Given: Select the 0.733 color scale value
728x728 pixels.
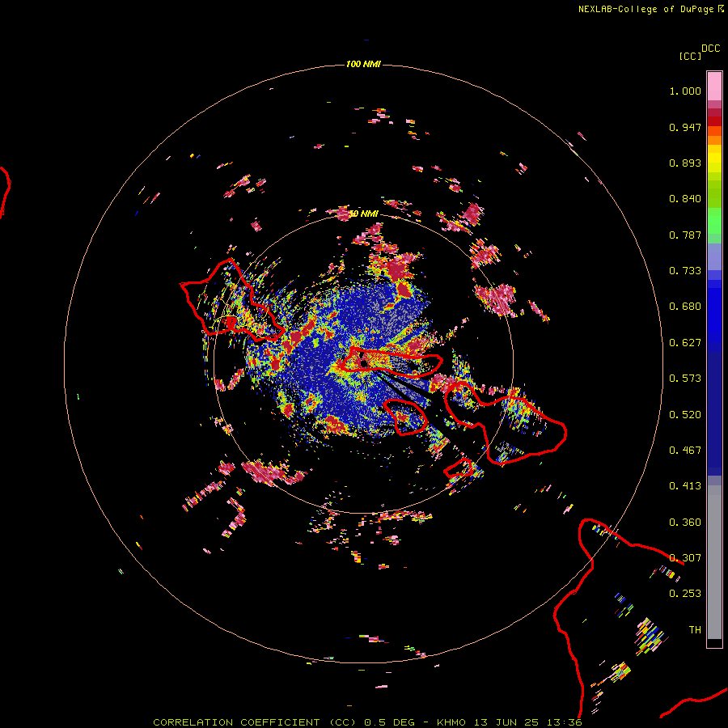Looking at the screenshot, I should pyautogui.click(x=685, y=271).
